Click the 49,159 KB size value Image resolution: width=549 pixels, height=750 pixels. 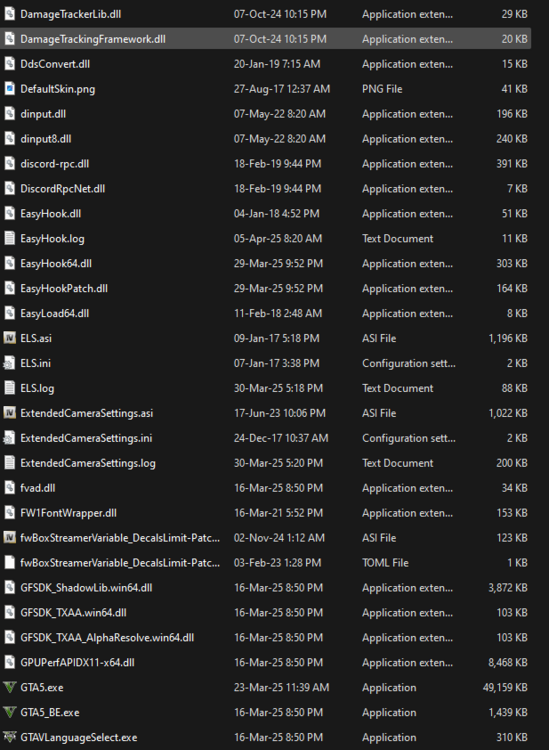[x=505, y=687]
